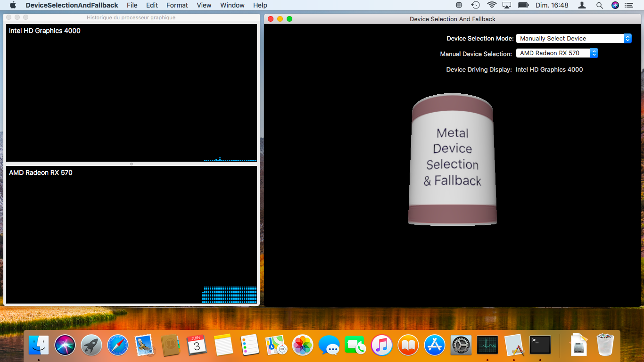This screenshot has width=644, height=362.
Task: Open Maps from the Dock
Action: coord(276,345)
